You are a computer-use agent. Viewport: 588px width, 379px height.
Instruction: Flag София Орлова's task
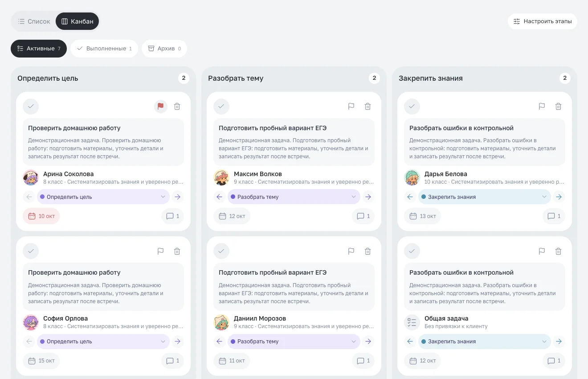click(161, 251)
